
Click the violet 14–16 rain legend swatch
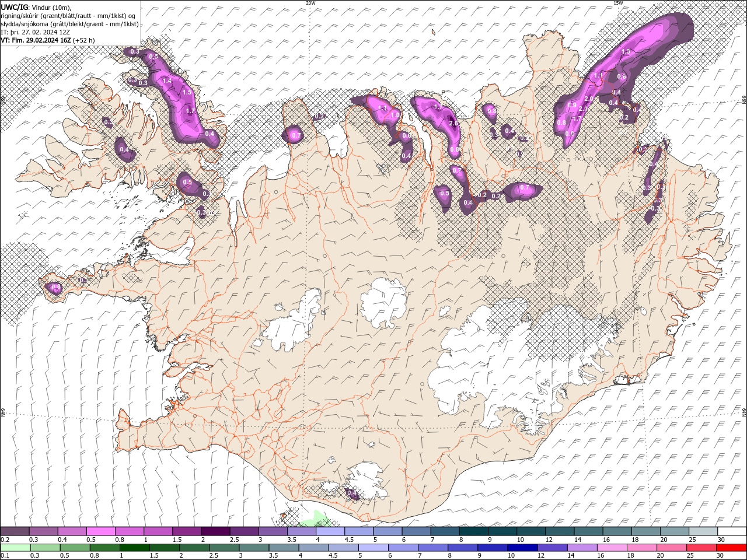coord(582,548)
